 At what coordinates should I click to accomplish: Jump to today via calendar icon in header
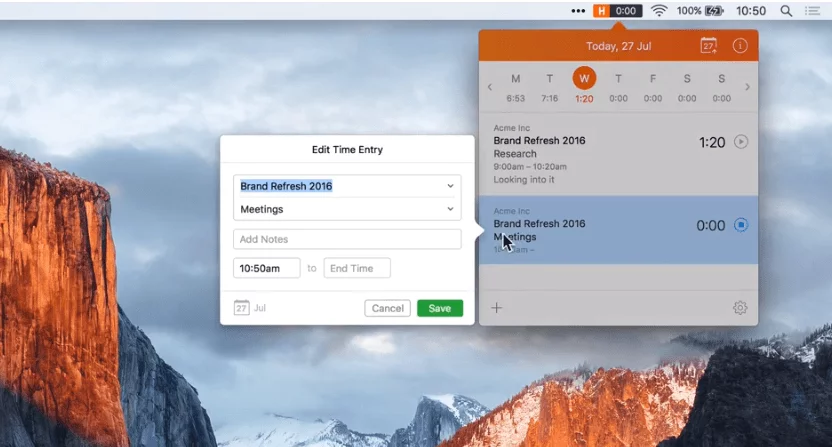click(x=708, y=46)
